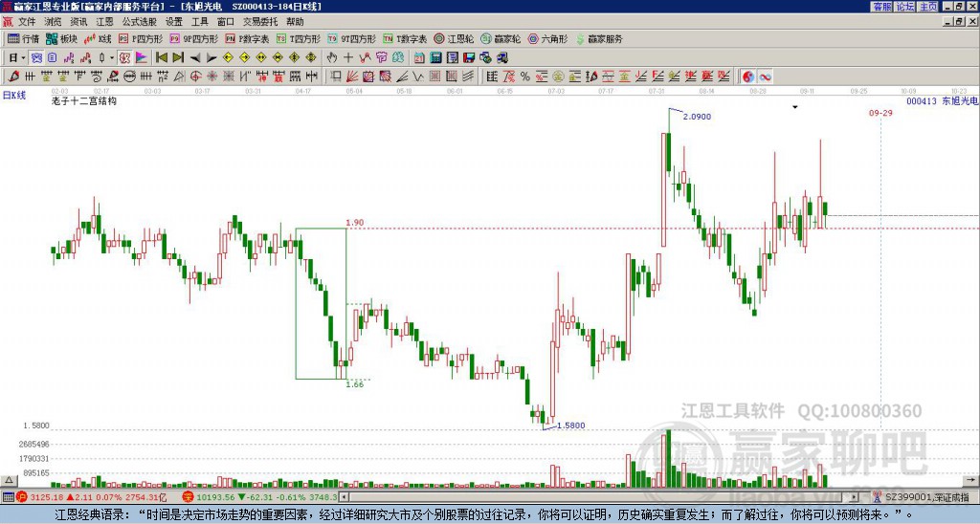Open the 江恩 menu
The image size is (980, 524).
tap(104, 22)
